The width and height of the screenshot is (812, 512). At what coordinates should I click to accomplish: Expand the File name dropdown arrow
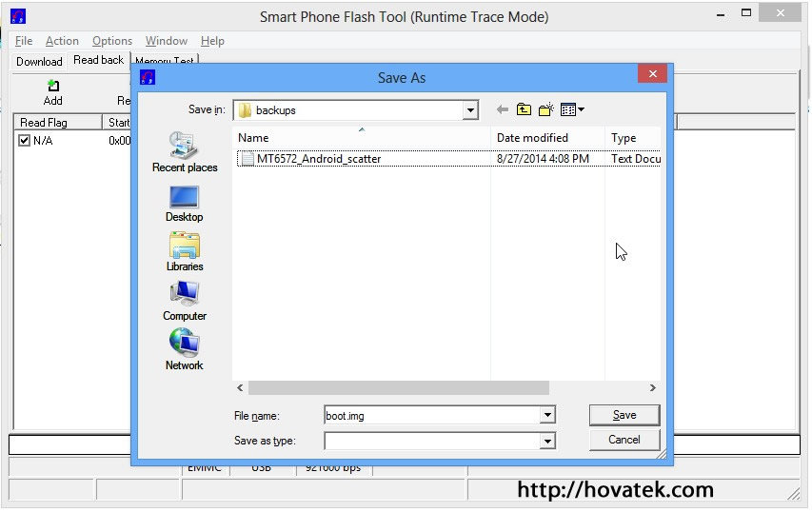pos(546,415)
